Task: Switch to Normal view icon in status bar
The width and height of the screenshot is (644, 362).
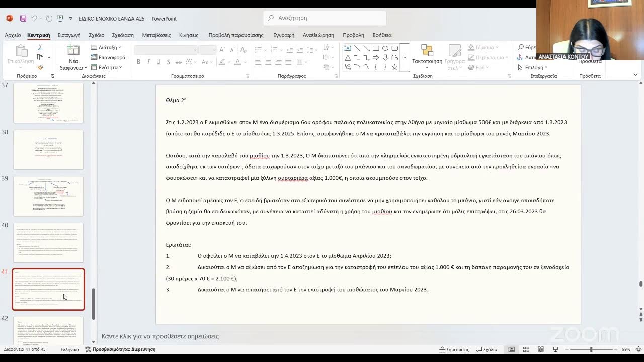Action: coord(512,349)
